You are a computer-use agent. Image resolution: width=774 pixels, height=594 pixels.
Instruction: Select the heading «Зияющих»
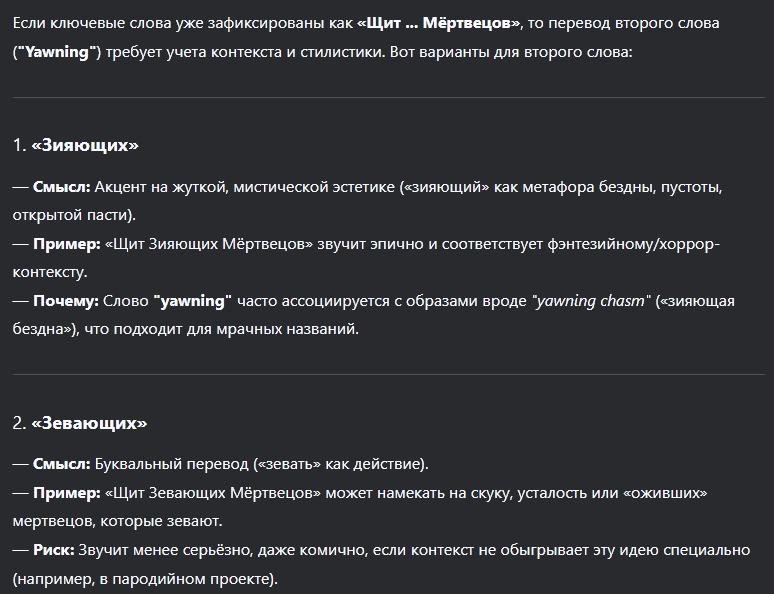[x=85, y=145]
